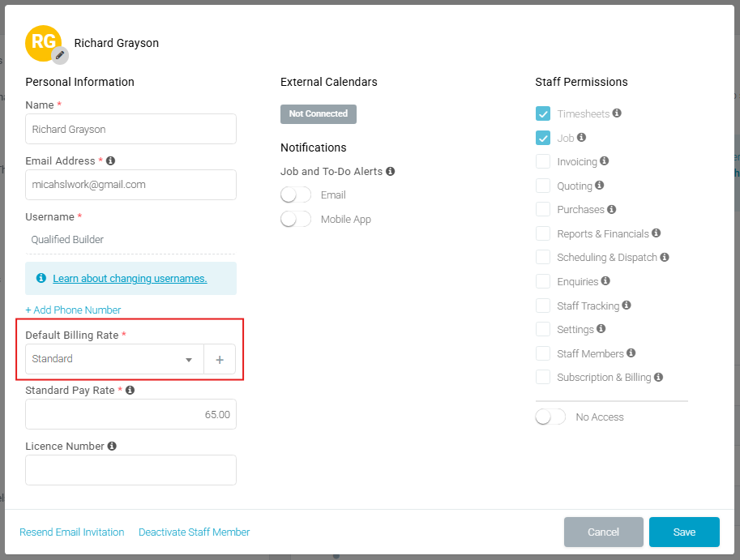This screenshot has height=560, width=740.
Task: Click info icon beside Email Address label
Action: click(110, 161)
